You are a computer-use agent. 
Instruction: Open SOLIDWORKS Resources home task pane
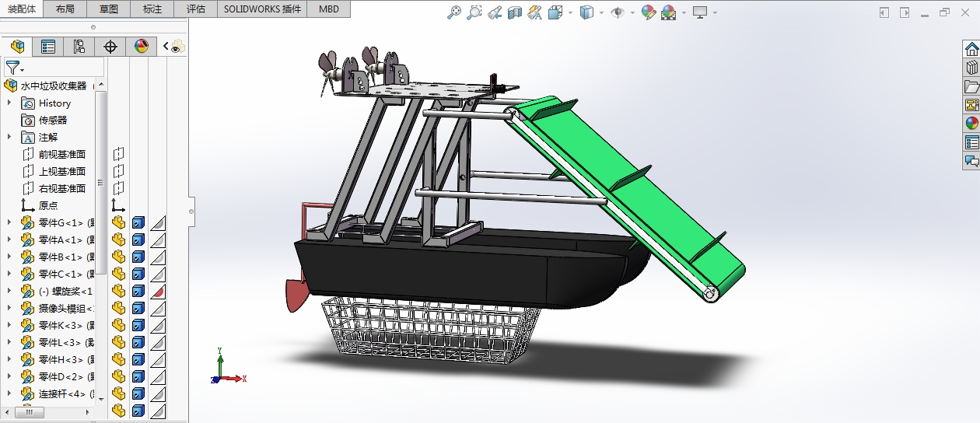971,49
